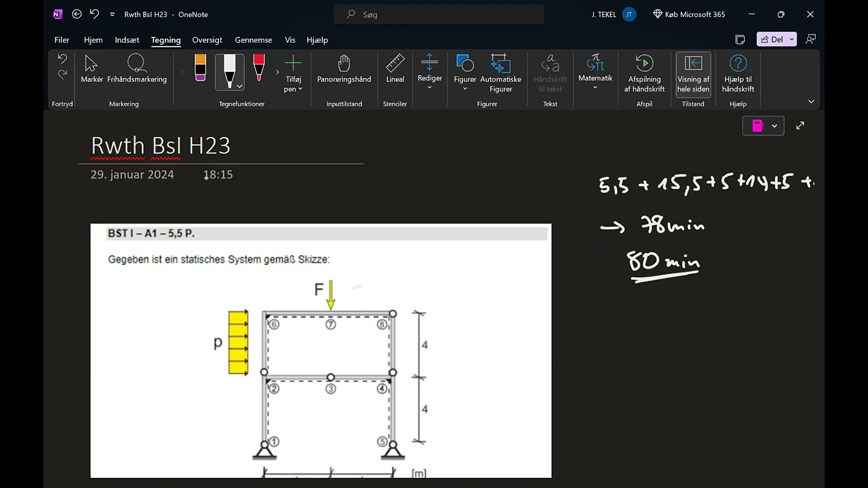Image resolution: width=868 pixels, height=488 pixels.
Task: Click the Del share button
Action: click(x=772, y=40)
